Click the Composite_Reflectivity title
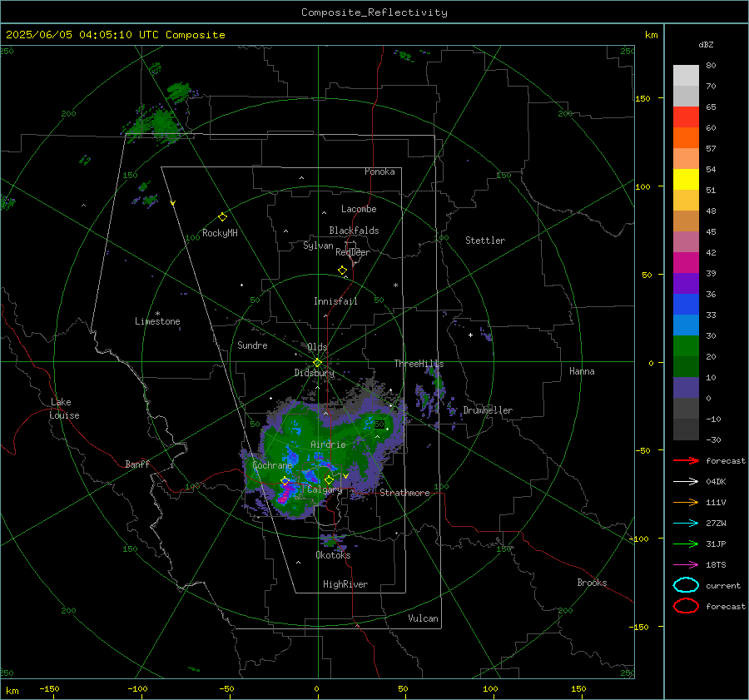The image size is (749, 700). click(x=374, y=12)
